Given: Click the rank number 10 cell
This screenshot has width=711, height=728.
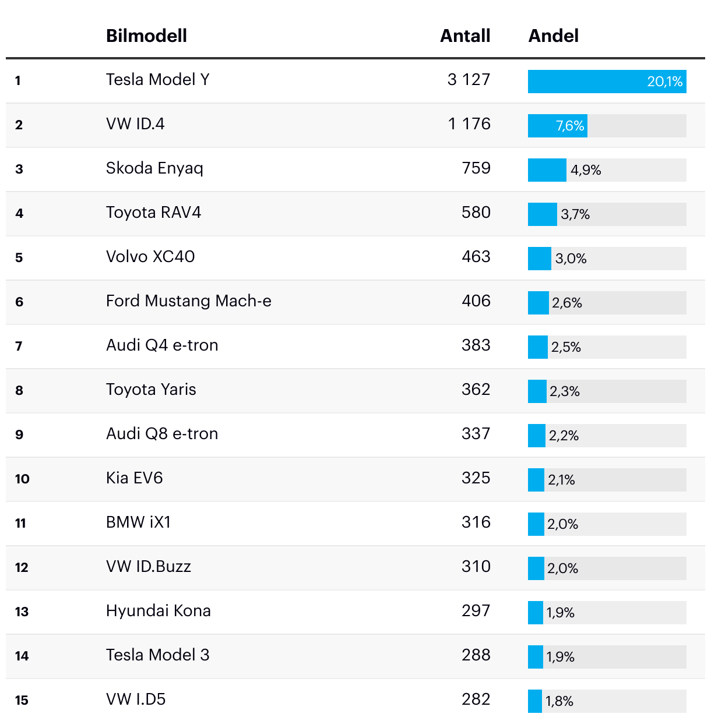Looking at the screenshot, I should [22, 479].
